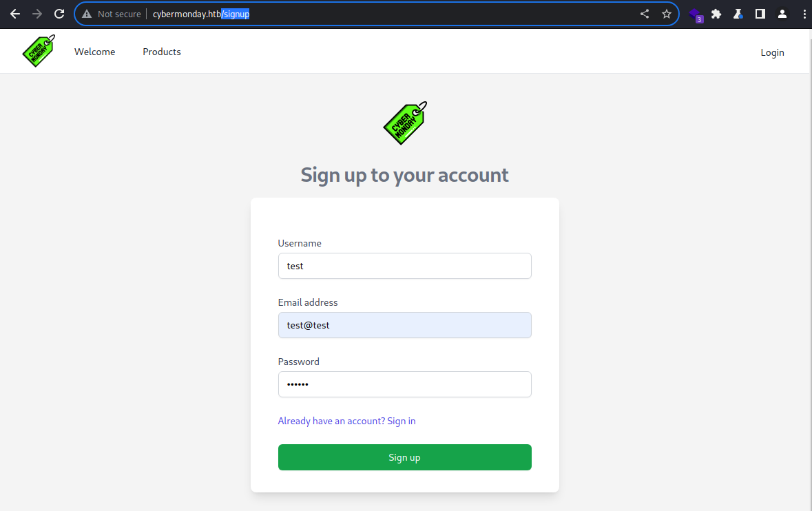
Task: Toggle the browser side panel icon
Action: [760, 14]
